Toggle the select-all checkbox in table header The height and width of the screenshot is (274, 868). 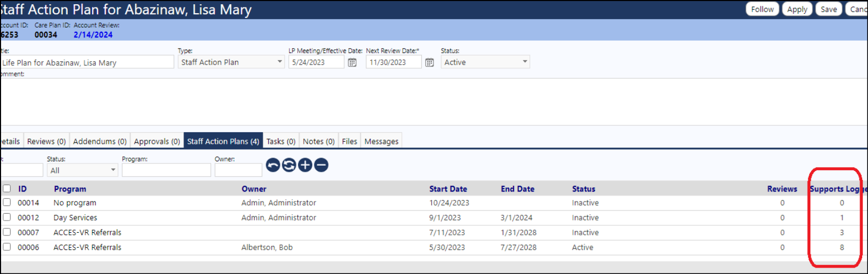[7, 188]
